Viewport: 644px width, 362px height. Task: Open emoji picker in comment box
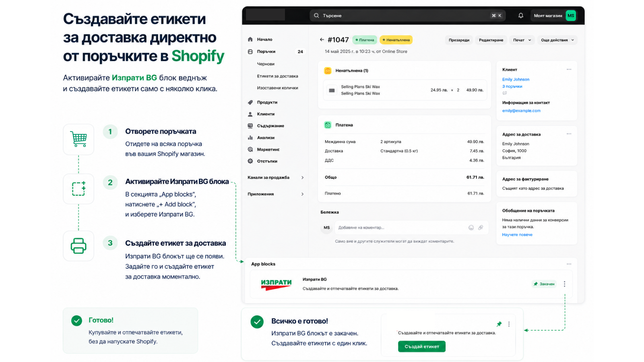pos(471,228)
